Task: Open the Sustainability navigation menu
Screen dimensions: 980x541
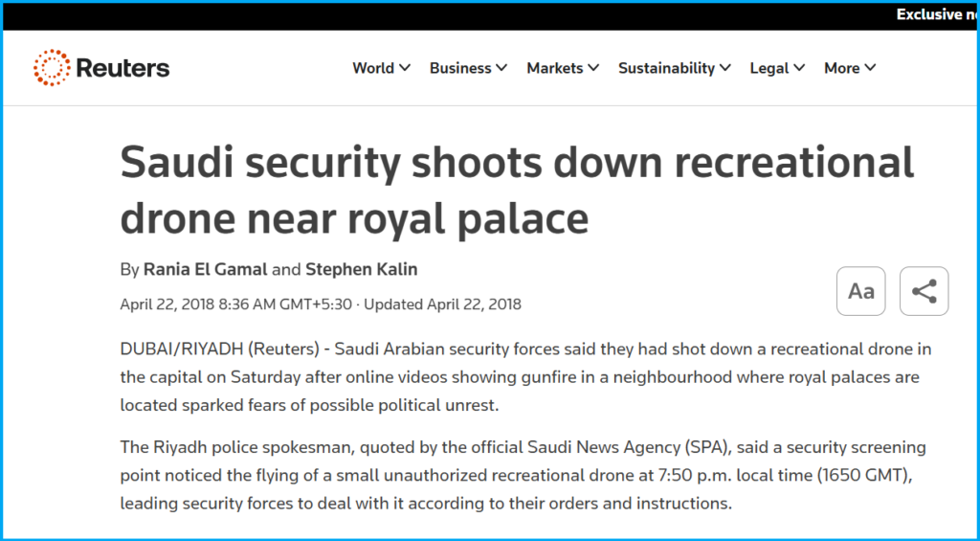Action: coord(666,68)
